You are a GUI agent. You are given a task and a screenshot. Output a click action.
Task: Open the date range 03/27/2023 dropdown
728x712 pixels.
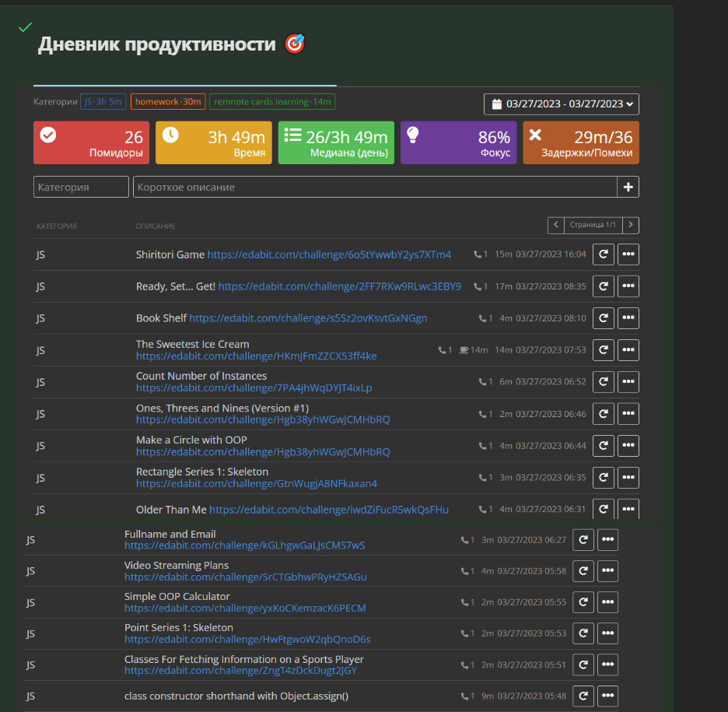[x=561, y=103]
